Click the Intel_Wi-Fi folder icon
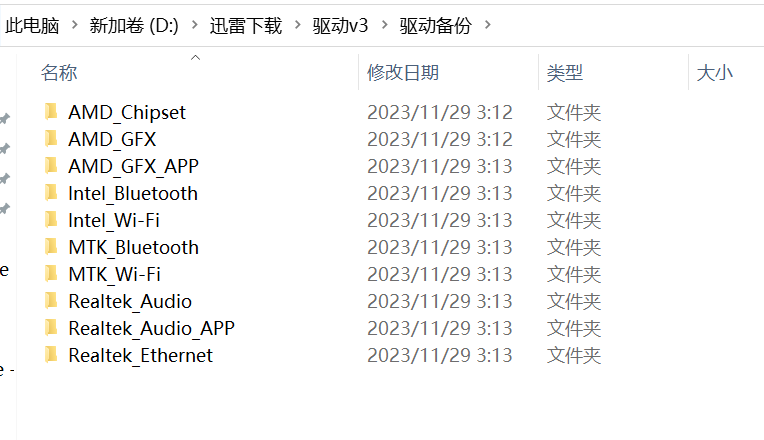Screen dimensions: 764x440 coord(51,220)
